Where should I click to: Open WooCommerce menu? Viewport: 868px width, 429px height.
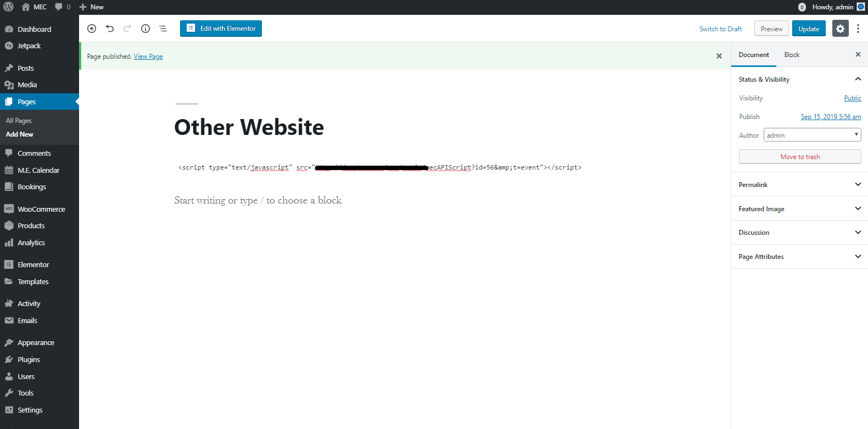pos(40,210)
